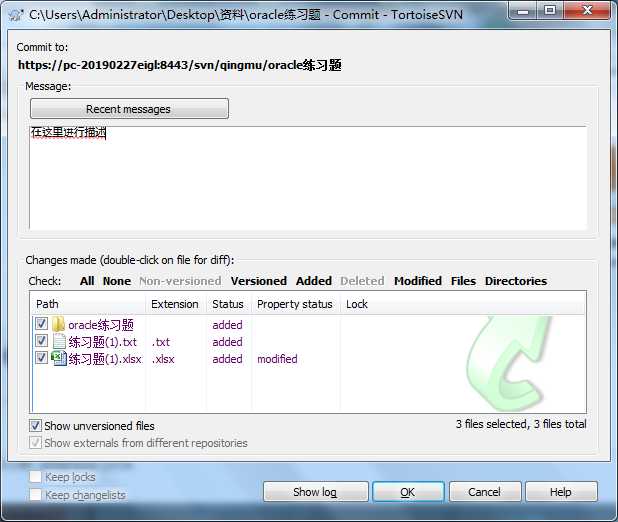Sort by the Extension column header
The height and width of the screenshot is (522, 618).
176,304
